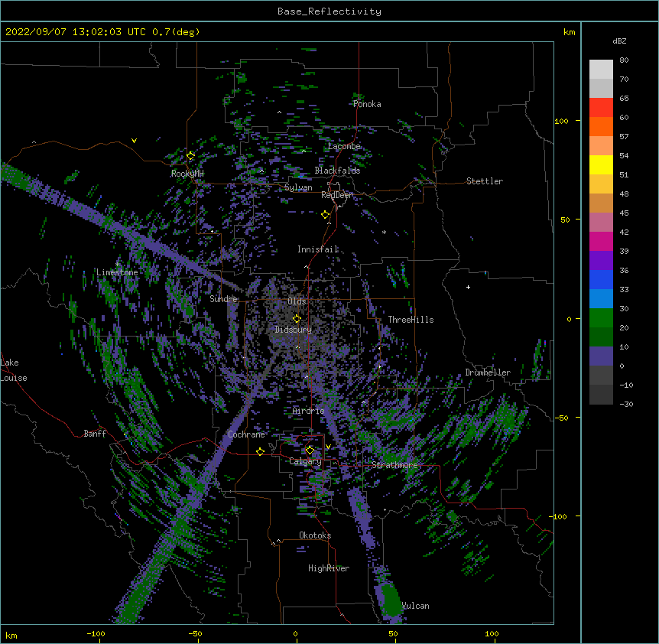Click the slate blue 10 dBZ swatch
The width and height of the screenshot is (659, 644).
(x=601, y=356)
